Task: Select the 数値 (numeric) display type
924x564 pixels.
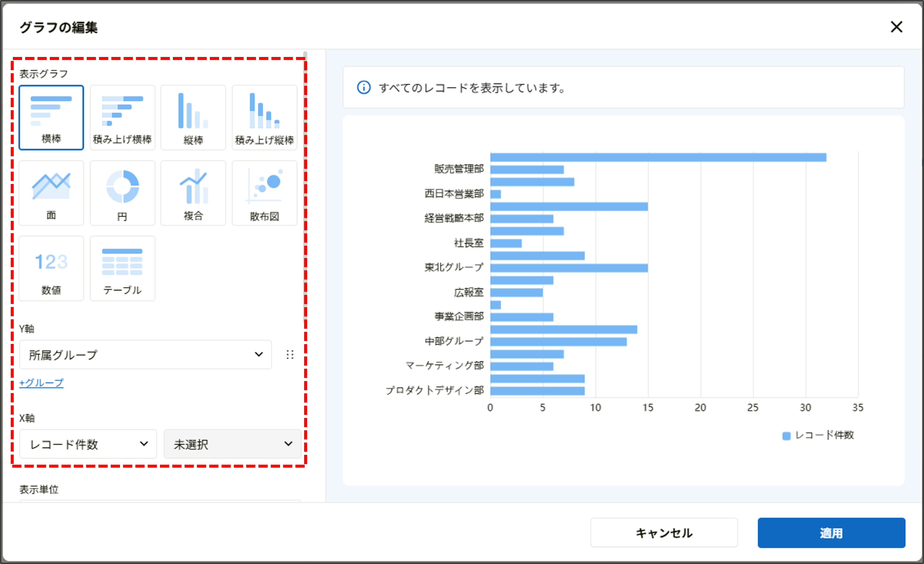Action: [51, 268]
